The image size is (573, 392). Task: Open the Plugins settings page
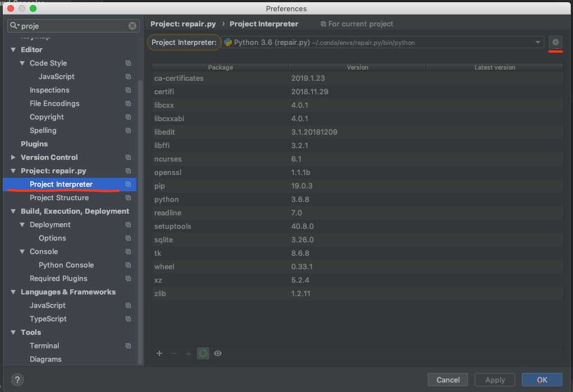pyautogui.click(x=34, y=144)
